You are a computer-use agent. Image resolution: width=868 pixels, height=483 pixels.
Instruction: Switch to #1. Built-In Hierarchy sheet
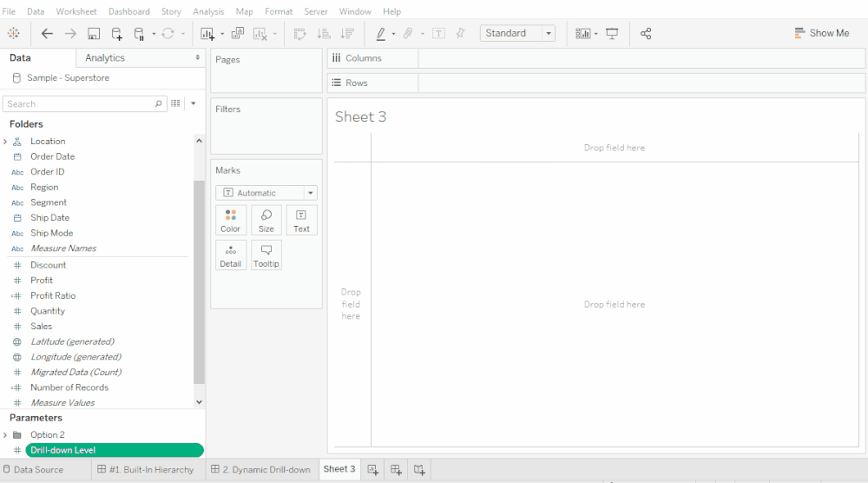146,470
